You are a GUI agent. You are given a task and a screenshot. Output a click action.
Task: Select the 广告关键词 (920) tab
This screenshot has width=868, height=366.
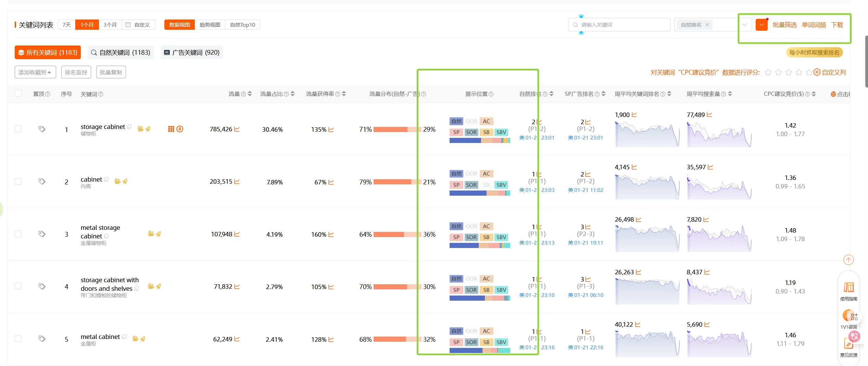[x=192, y=53]
